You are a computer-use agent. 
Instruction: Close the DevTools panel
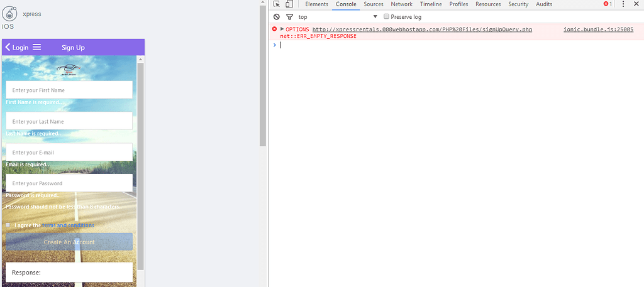(636, 4)
